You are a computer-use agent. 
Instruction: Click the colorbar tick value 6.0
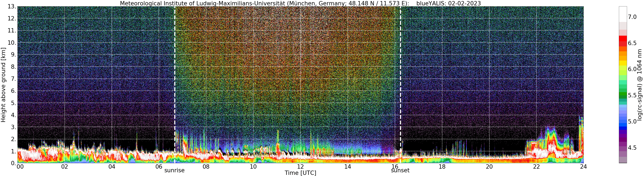632,69
